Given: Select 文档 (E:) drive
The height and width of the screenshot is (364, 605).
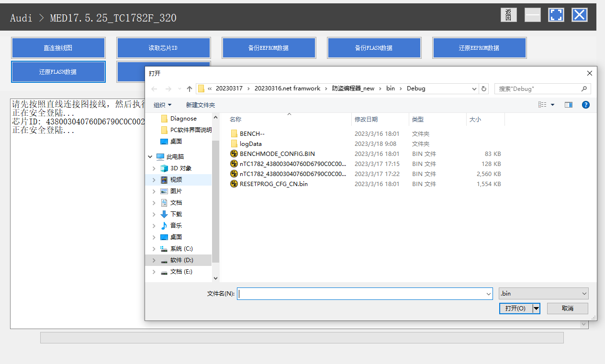Looking at the screenshot, I should 177,272.
